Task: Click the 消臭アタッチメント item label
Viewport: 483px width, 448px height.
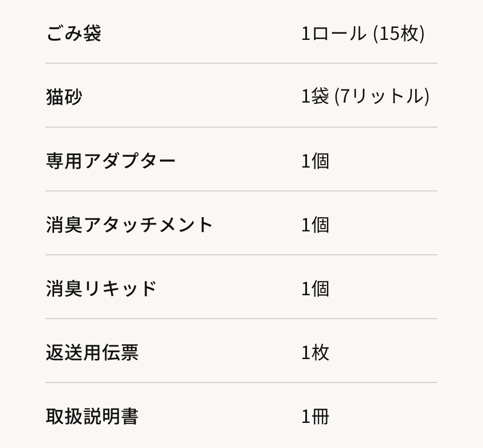Action: pyautogui.click(x=129, y=225)
